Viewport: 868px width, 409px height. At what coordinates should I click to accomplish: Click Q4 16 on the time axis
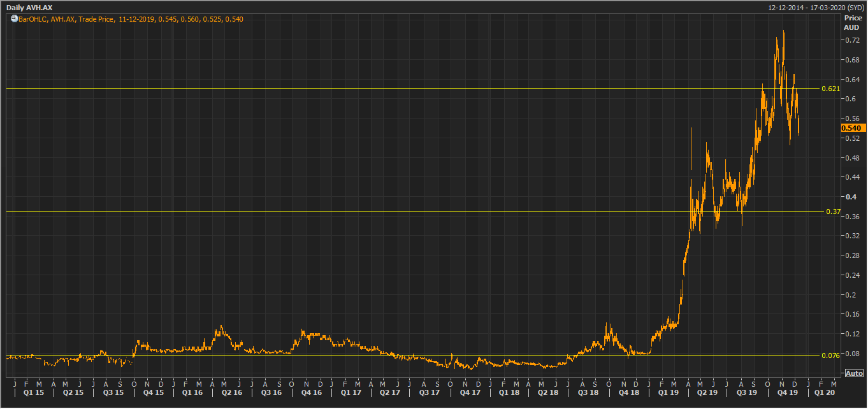click(311, 393)
